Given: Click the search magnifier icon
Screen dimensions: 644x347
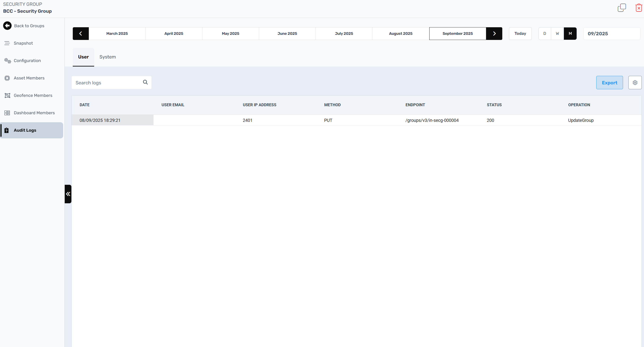Looking at the screenshot, I should [x=145, y=82].
